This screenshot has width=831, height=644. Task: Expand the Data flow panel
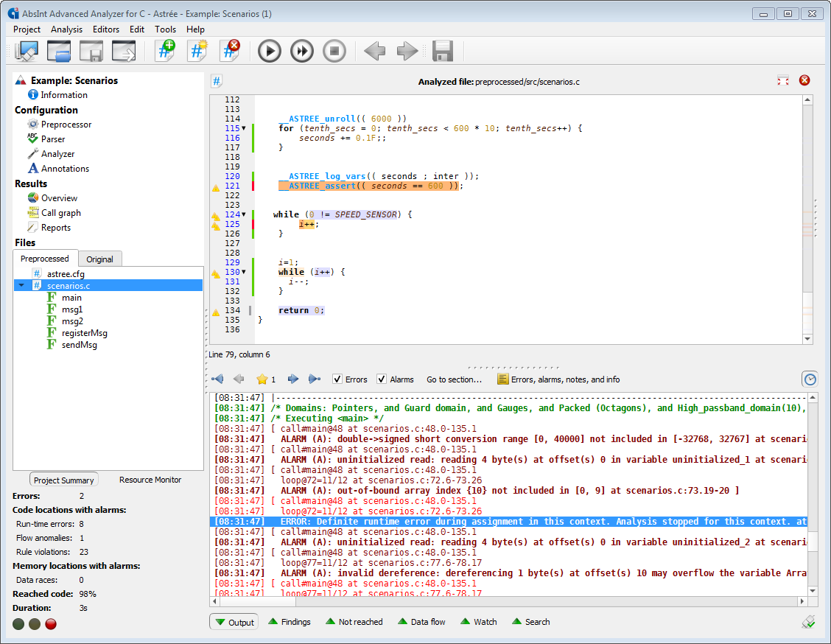421,622
